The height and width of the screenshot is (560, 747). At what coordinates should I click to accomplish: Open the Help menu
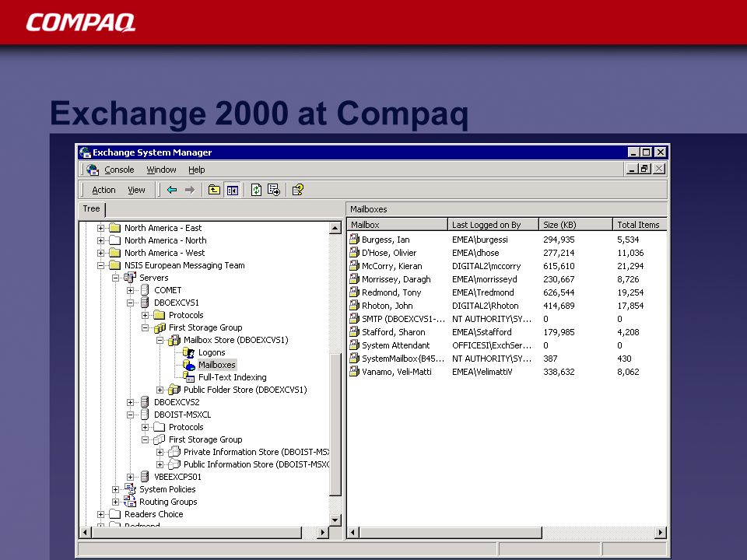(196, 170)
